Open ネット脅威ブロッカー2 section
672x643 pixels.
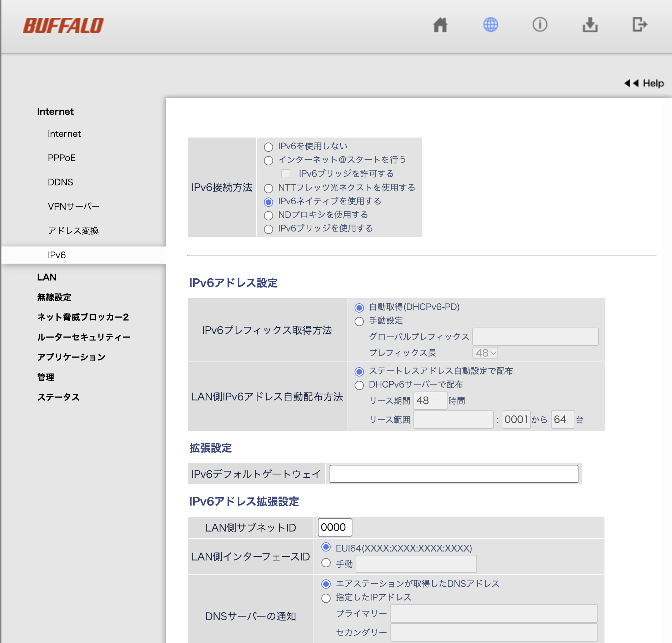[83, 317]
